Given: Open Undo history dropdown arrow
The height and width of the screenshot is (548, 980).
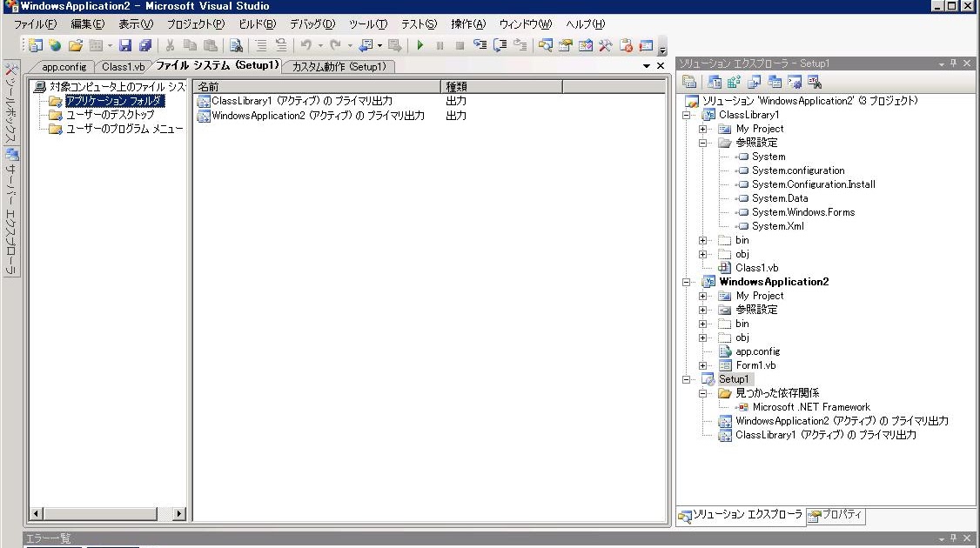Looking at the screenshot, I should tap(320, 45).
